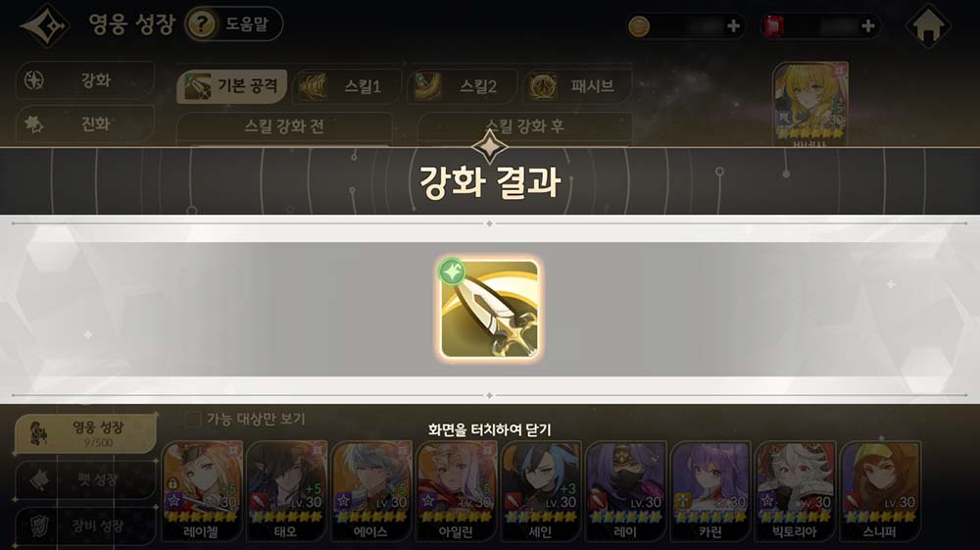The height and width of the screenshot is (550, 980).
Task: Tap 화면을 터치하여 닫기 to close
Action: [x=489, y=430]
